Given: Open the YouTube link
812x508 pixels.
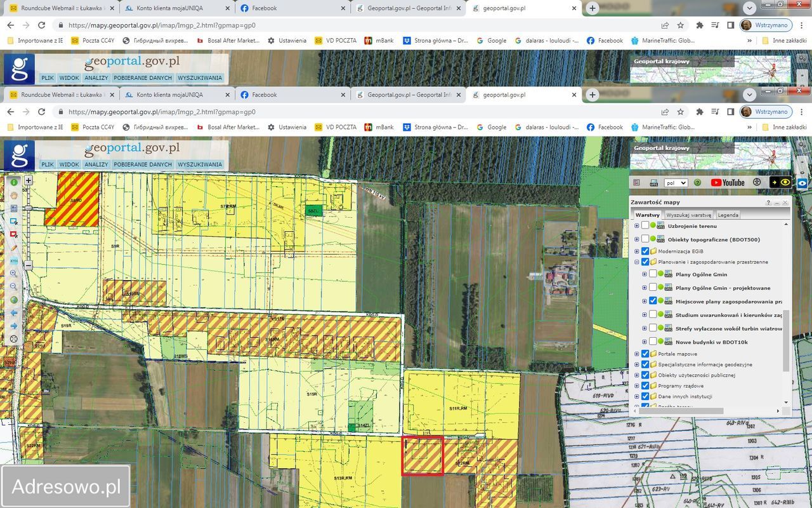Looking at the screenshot, I should 728,183.
